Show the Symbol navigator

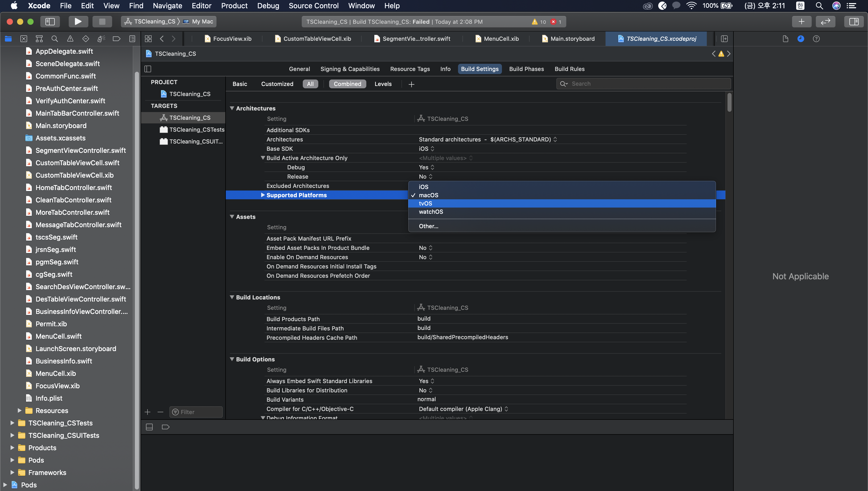pos(39,39)
